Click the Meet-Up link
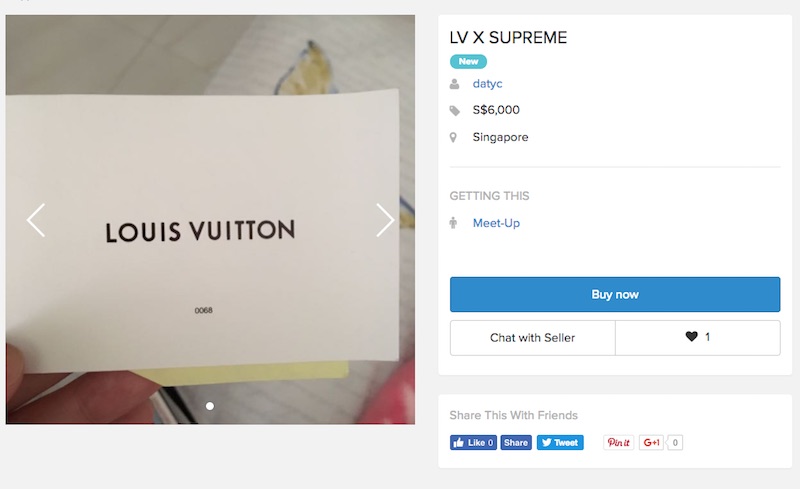The image size is (800, 489). click(x=496, y=223)
